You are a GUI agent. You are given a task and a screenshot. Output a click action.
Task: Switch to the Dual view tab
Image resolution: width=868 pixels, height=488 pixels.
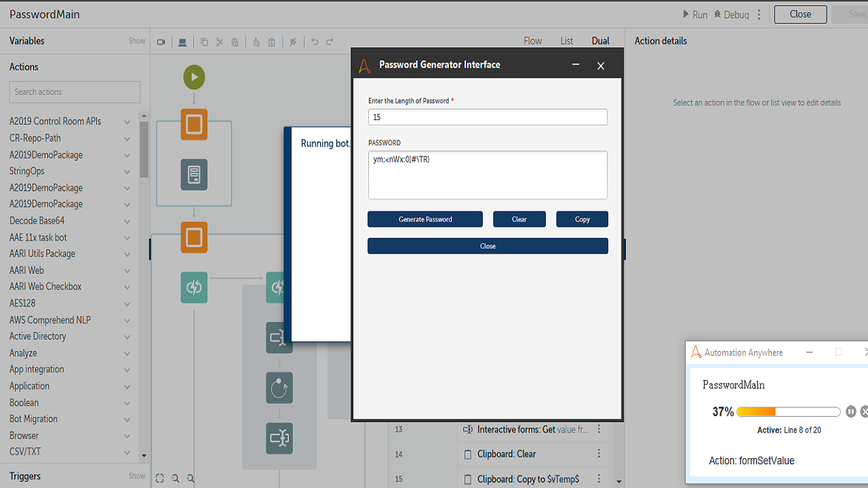(x=600, y=41)
